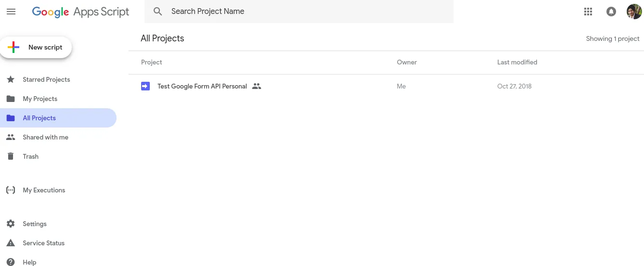Viewport: 644px width, 266px height.
Task: Click the Owner column header
Action: click(407, 62)
